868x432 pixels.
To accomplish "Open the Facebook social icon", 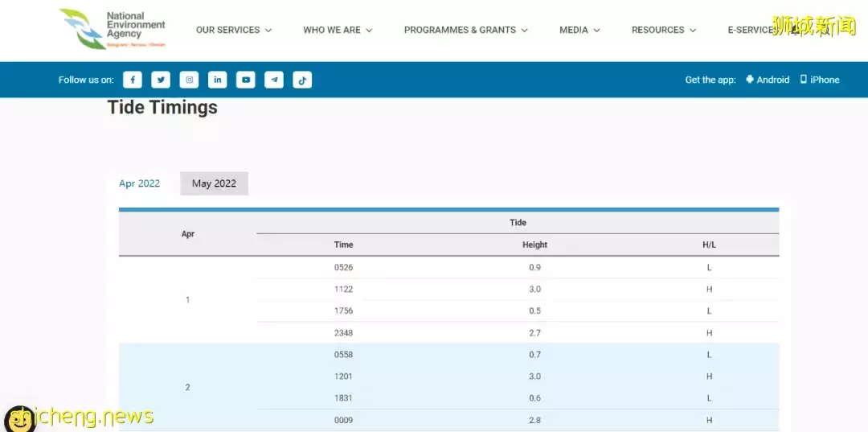I will [133, 80].
